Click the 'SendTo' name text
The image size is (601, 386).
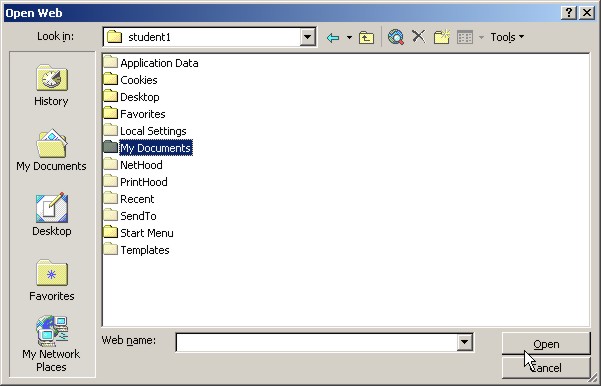(x=138, y=216)
